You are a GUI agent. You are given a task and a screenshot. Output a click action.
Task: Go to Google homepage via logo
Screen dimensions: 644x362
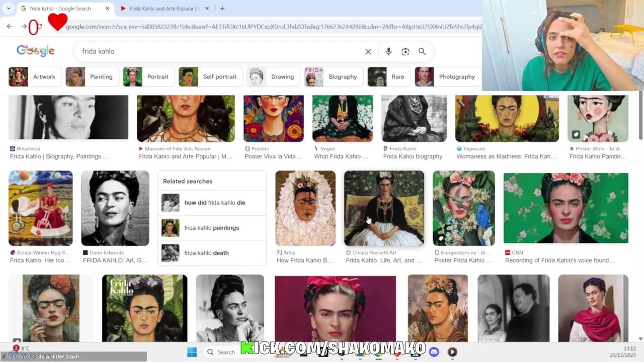tap(35, 51)
